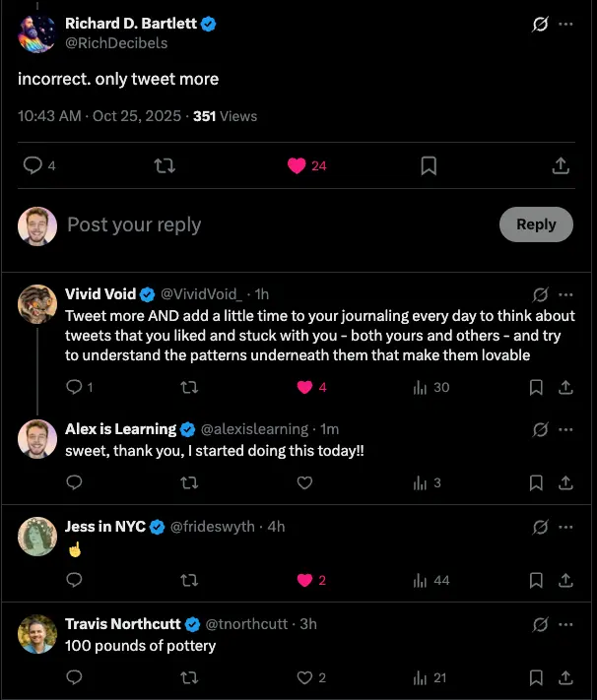Repost Richard D. Bartlett's main tweet
The image size is (597, 700).
tap(165, 166)
